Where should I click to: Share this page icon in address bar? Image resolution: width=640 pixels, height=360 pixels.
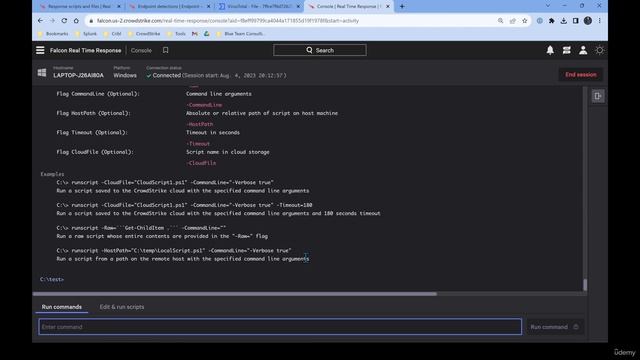point(513,20)
